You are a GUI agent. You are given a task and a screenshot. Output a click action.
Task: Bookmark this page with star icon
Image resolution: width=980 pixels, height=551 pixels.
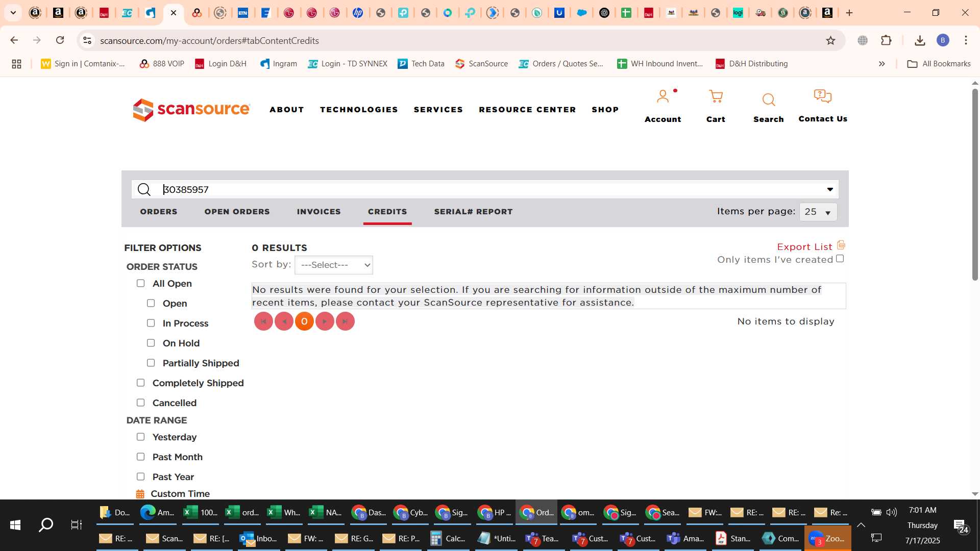(x=830, y=40)
